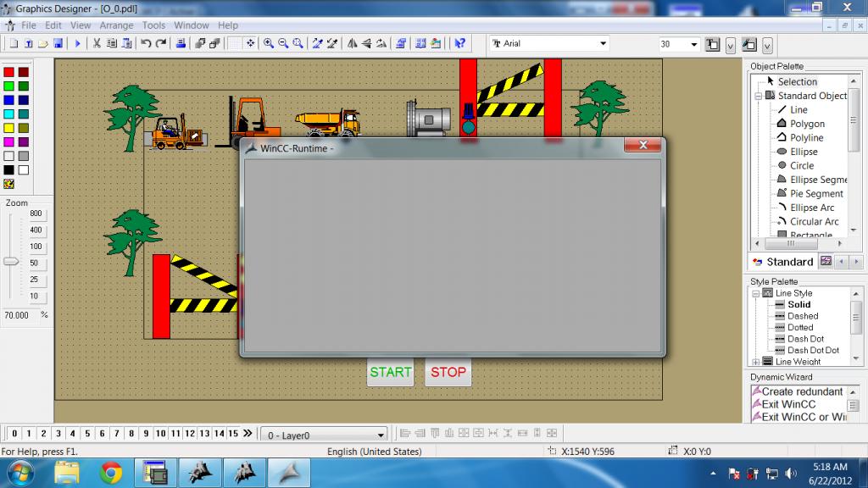Click the Redo arrow icon

click(x=161, y=44)
